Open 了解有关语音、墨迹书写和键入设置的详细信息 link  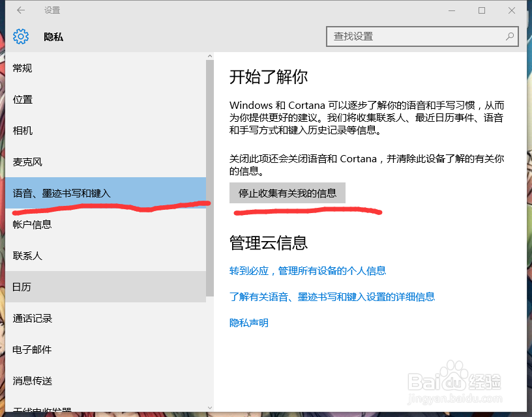tap(332, 296)
